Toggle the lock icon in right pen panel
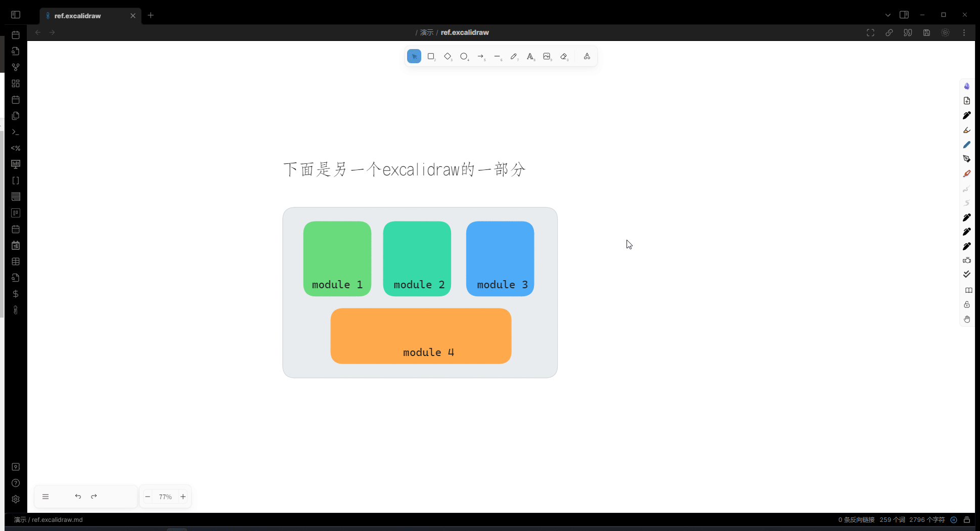Viewport: 980px width, 531px height. tap(967, 304)
